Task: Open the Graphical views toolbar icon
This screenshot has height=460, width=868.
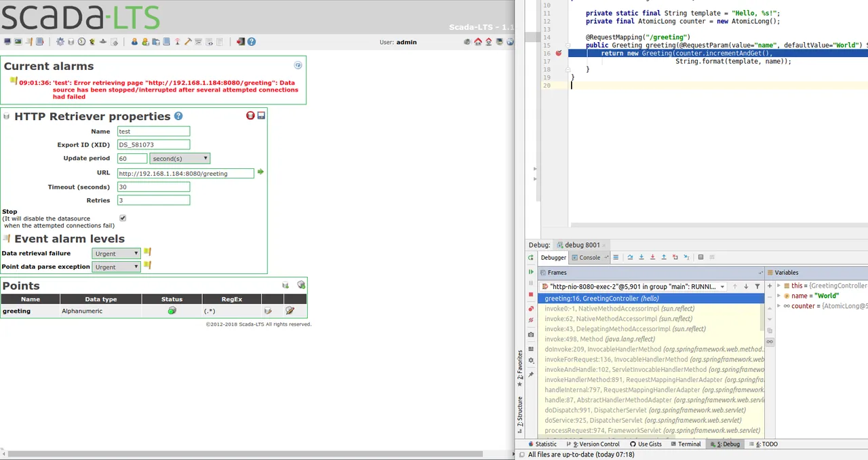Action: click(x=18, y=42)
